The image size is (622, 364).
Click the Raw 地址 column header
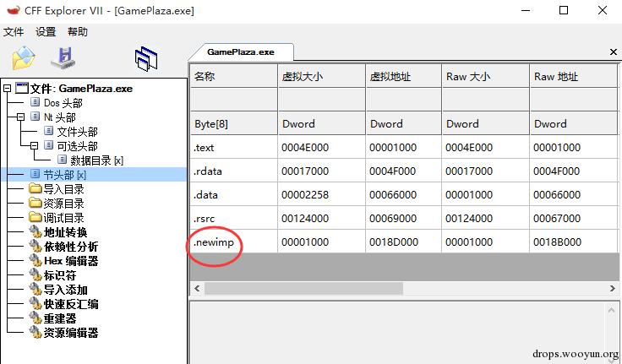pos(573,76)
